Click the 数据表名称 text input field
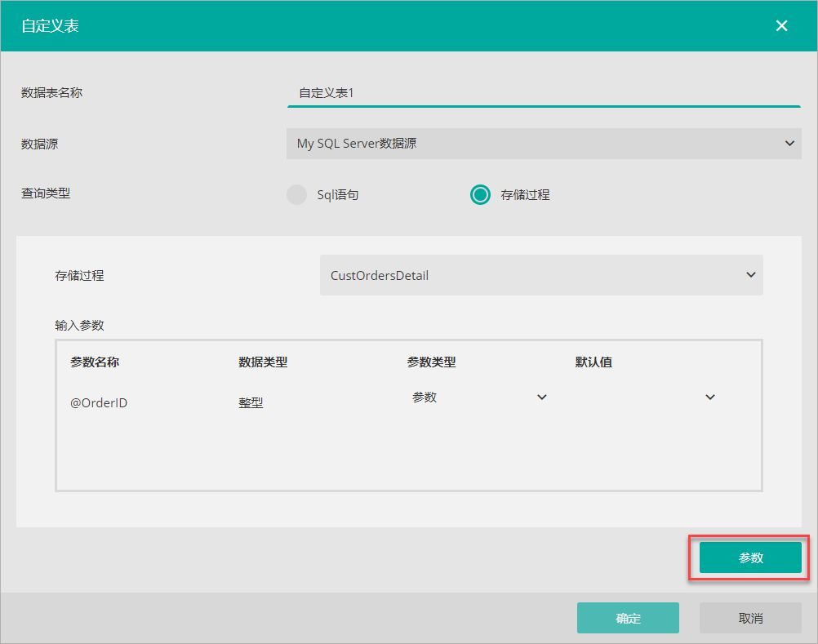This screenshot has width=818, height=644. 543,93
